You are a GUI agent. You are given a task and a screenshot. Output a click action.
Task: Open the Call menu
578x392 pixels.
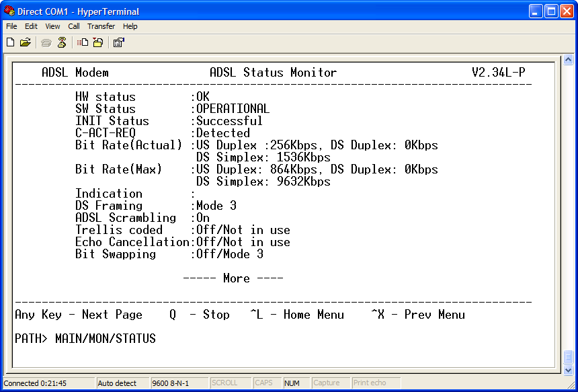74,26
